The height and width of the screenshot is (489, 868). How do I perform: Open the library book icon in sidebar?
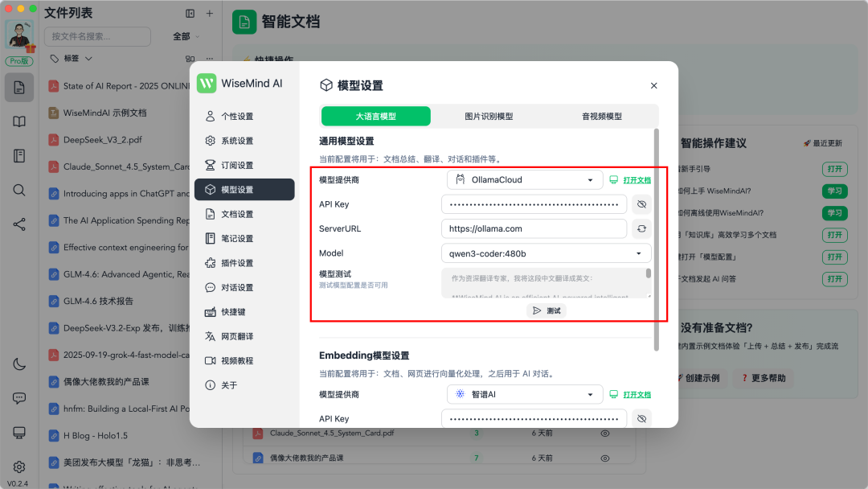click(x=18, y=121)
